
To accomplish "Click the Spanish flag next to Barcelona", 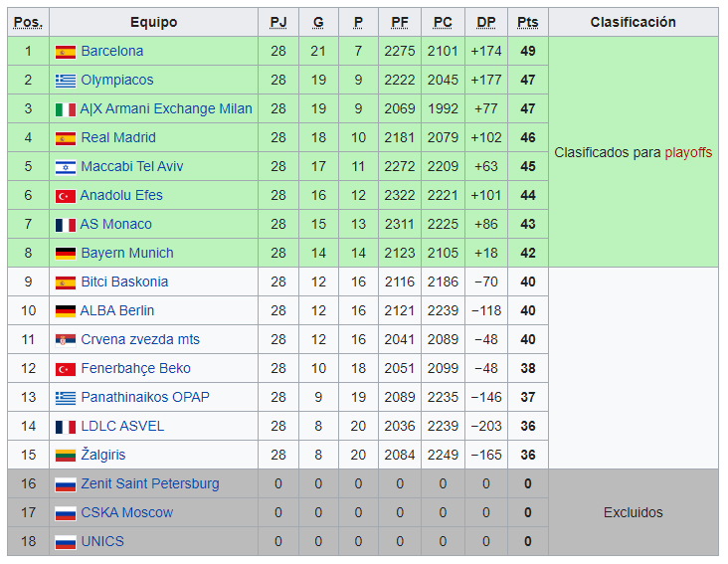I will pos(66,52).
